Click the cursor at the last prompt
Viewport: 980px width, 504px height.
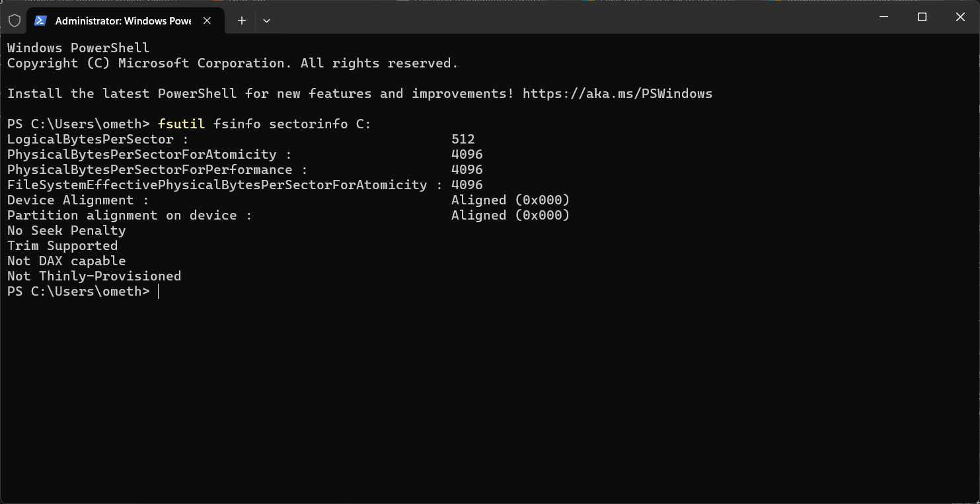tap(159, 291)
